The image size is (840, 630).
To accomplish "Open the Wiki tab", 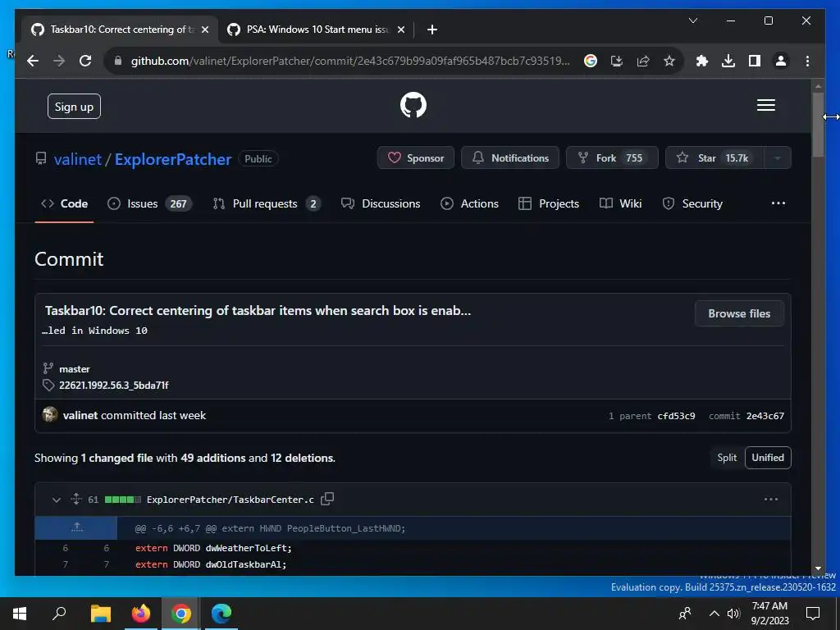I will (x=620, y=203).
